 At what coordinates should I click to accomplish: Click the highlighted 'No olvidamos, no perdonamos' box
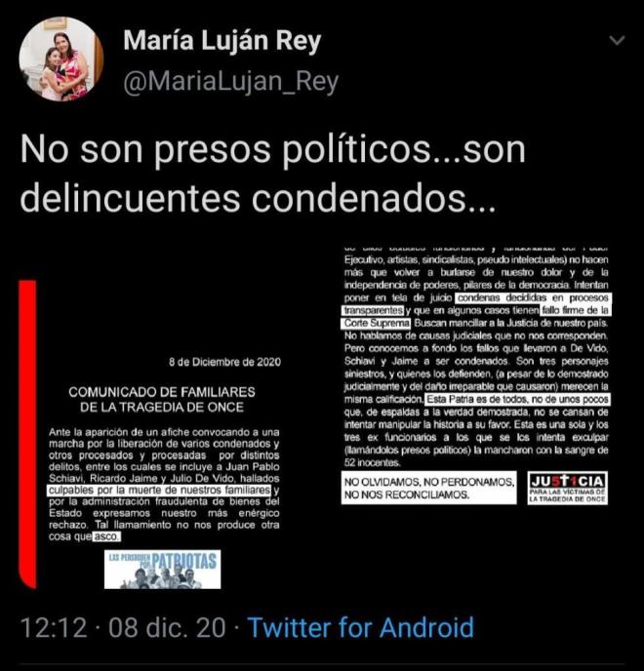[429, 489]
